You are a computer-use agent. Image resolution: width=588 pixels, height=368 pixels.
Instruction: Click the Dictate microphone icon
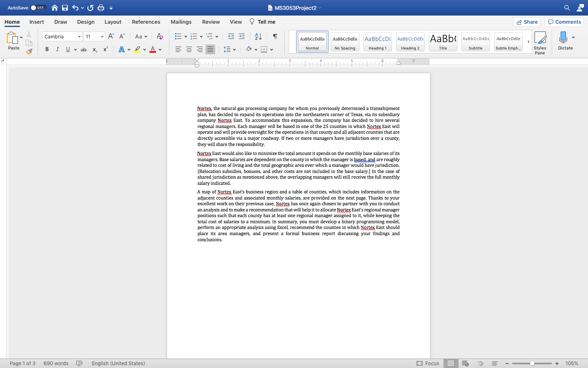coord(563,38)
